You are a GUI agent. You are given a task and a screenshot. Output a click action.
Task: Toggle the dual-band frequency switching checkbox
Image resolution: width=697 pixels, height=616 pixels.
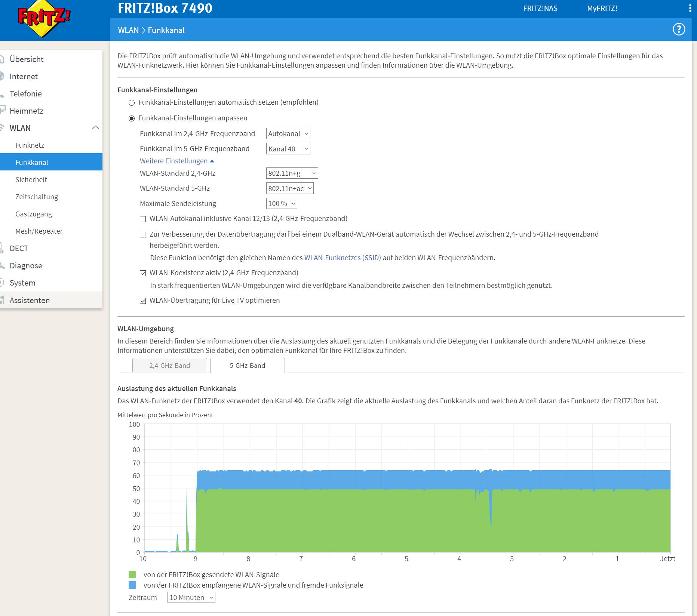(x=143, y=235)
